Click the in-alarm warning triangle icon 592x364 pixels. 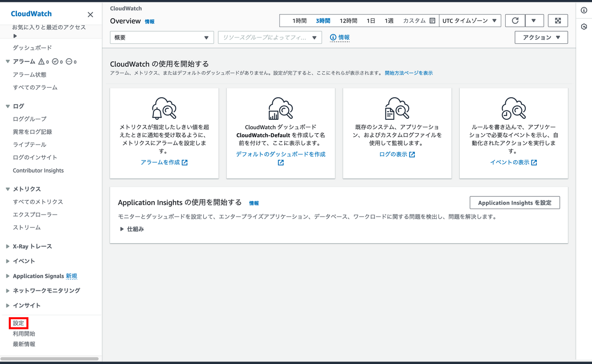(41, 62)
